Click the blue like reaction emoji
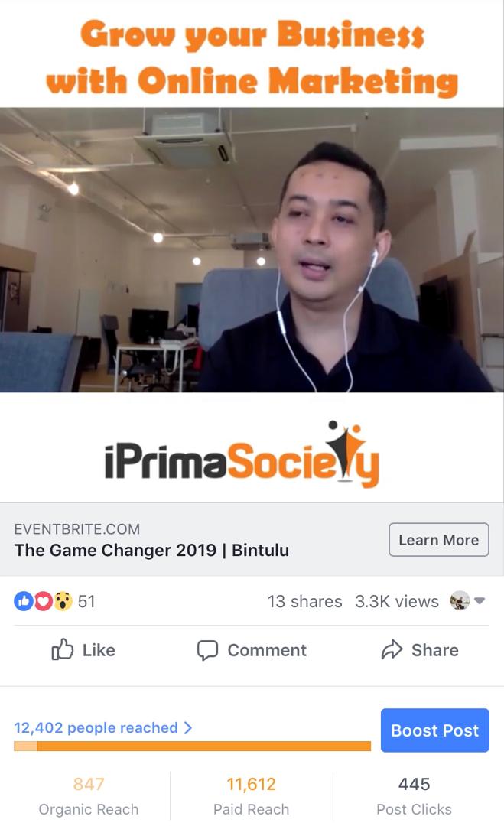Image resolution: width=504 pixels, height=826 pixels. (x=24, y=601)
